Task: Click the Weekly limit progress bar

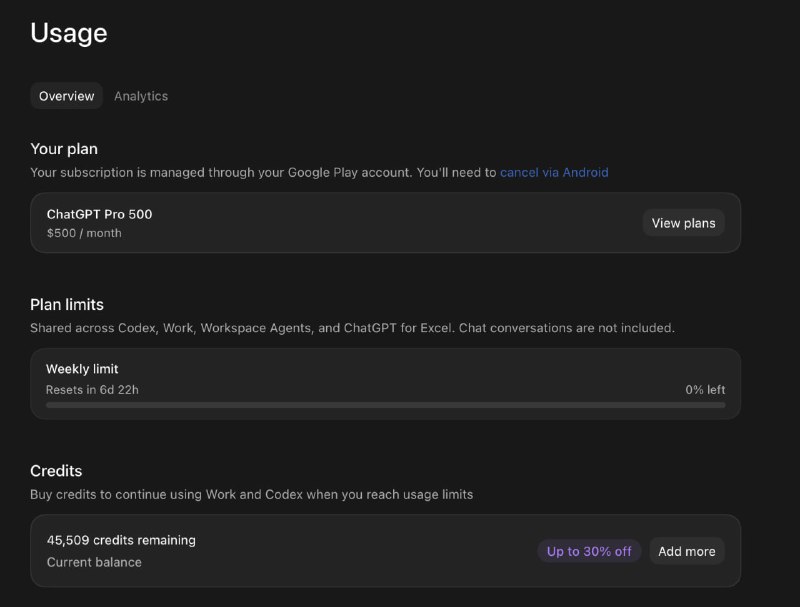Action: click(x=385, y=405)
